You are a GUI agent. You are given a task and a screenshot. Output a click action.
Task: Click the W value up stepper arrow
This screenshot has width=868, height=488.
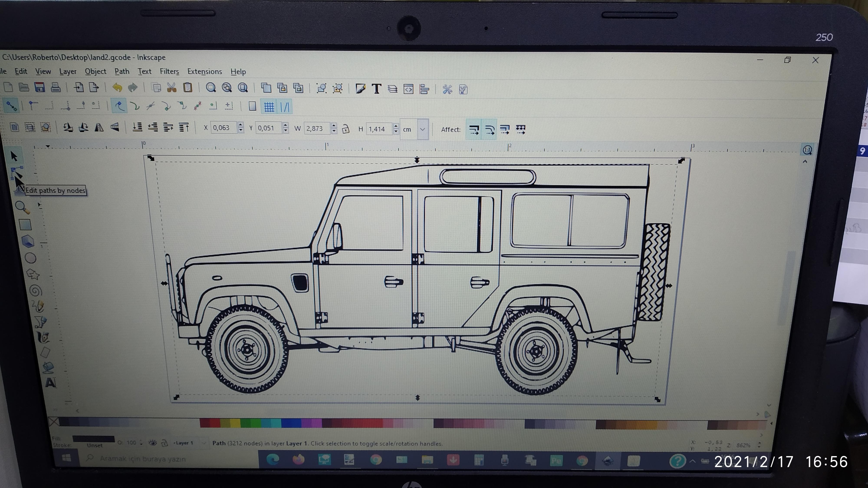pos(334,126)
